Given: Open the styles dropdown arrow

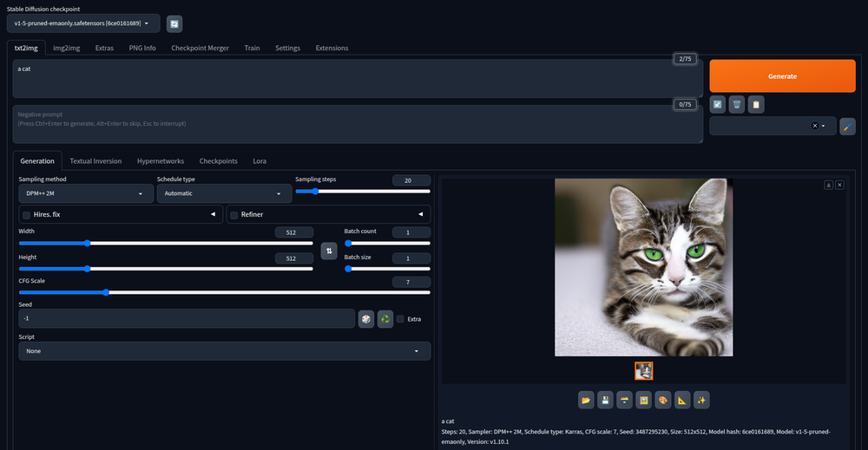Looking at the screenshot, I should point(823,126).
